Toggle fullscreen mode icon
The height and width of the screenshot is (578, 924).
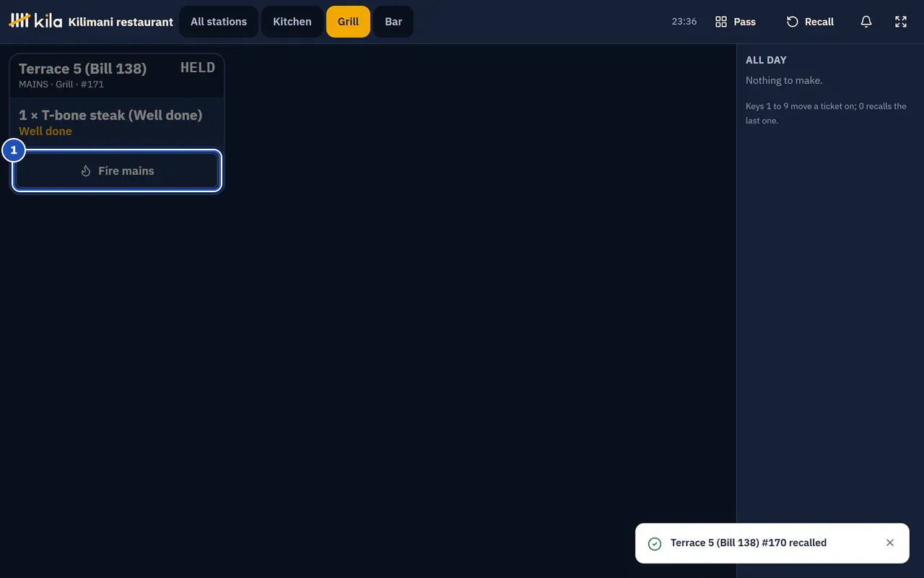[901, 22]
